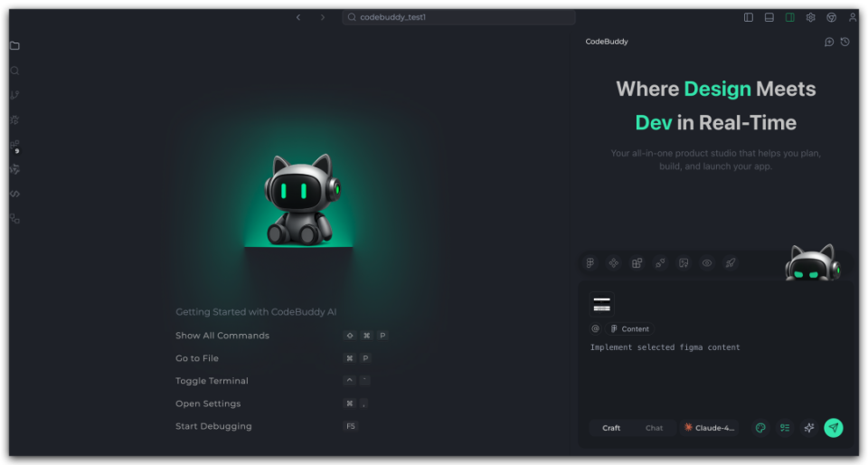Click Show All Commands
Image resolution: width=868 pixels, height=465 pixels.
coord(222,336)
